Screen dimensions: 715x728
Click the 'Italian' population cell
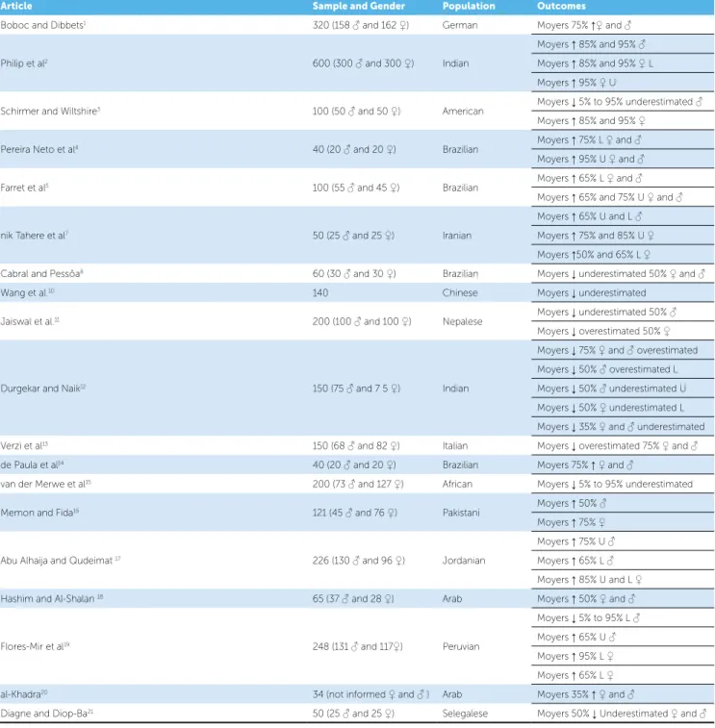click(455, 445)
